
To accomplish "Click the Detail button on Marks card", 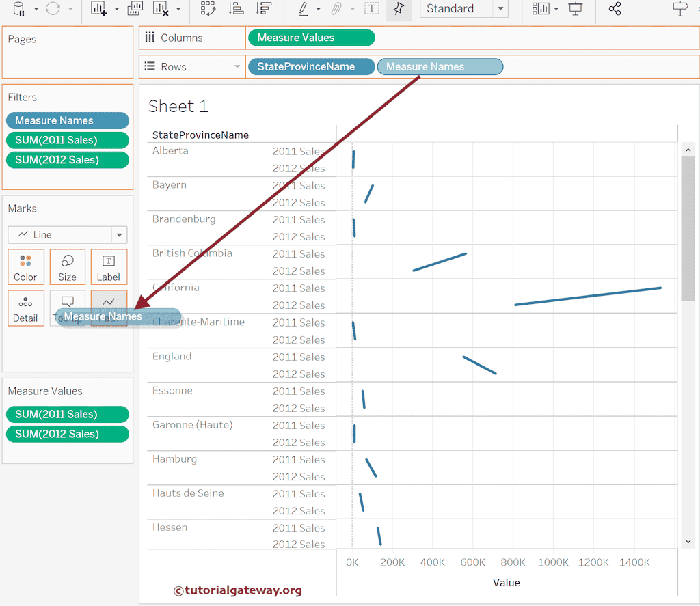I will tap(25, 308).
